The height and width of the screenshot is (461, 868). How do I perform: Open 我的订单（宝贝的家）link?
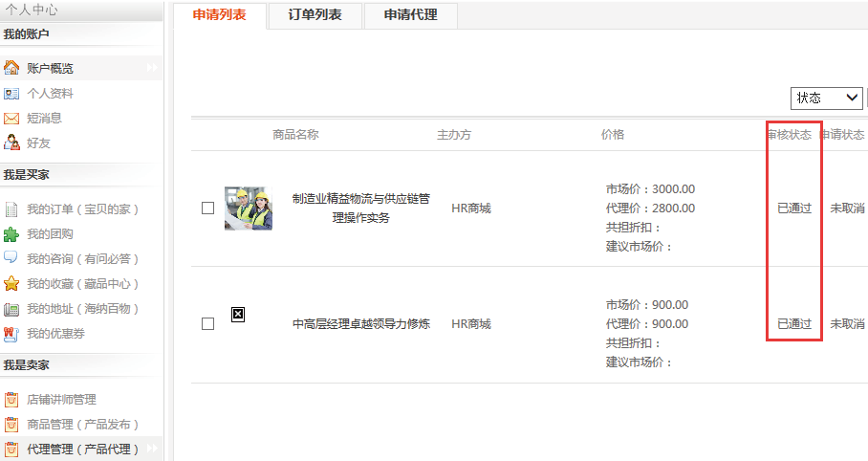point(83,209)
